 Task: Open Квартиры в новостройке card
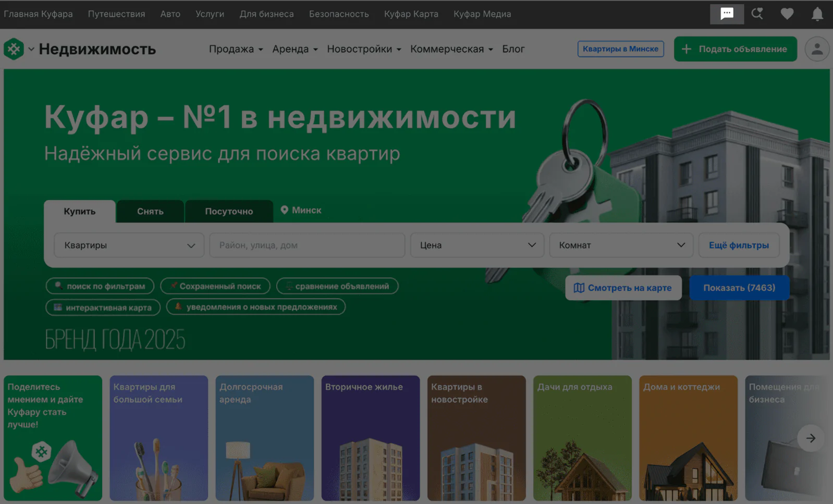[476, 438]
